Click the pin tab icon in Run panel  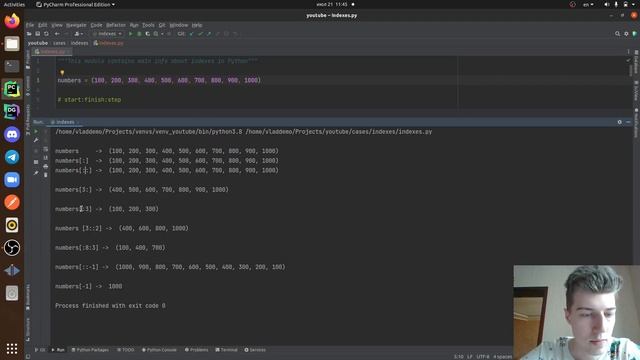(36, 173)
